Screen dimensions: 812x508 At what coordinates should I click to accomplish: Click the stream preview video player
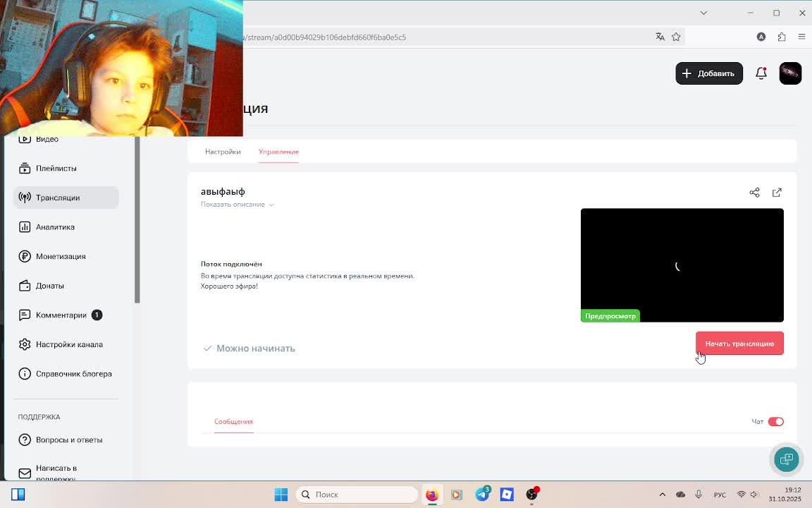682,265
